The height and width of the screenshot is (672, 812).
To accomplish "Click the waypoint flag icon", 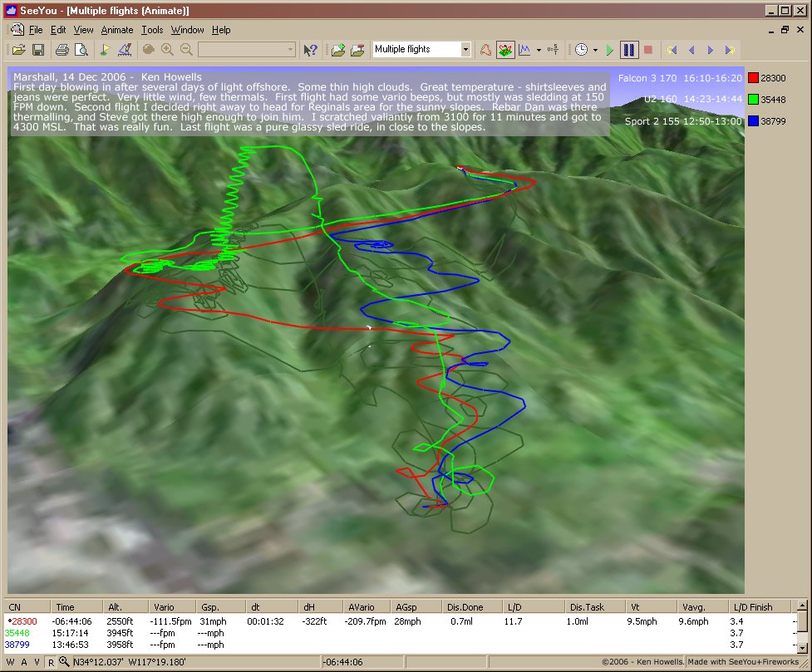I will tap(106, 50).
